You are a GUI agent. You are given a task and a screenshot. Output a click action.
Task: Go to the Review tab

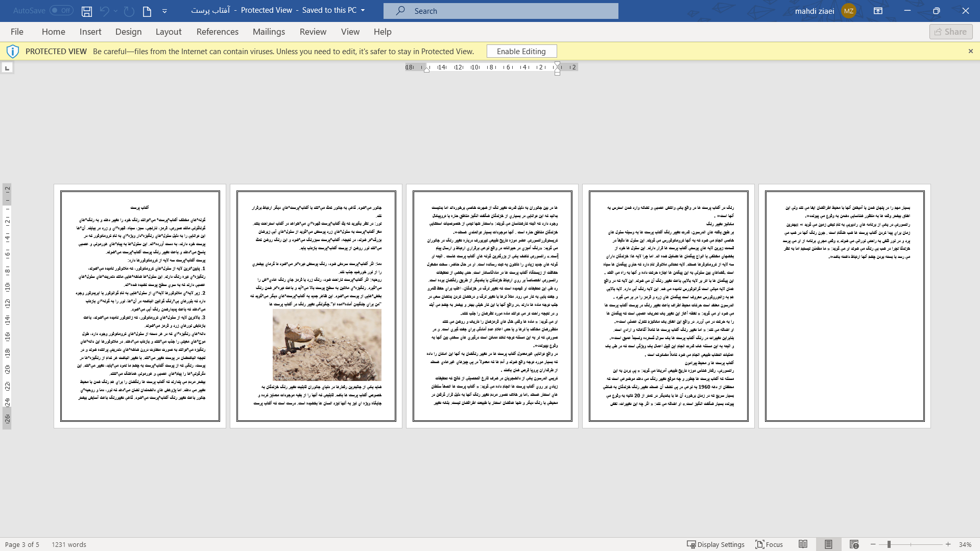pyautogui.click(x=313, y=32)
